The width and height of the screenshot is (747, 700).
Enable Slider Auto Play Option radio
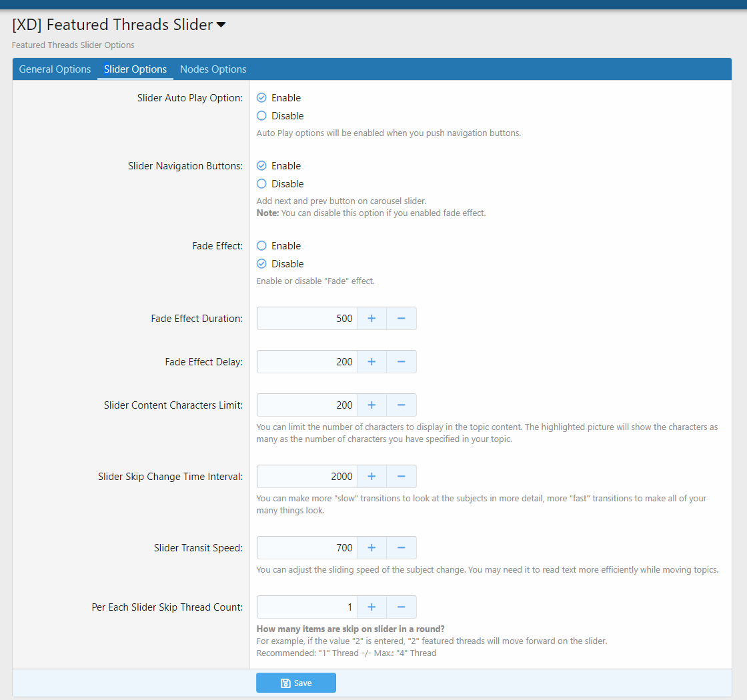point(261,98)
